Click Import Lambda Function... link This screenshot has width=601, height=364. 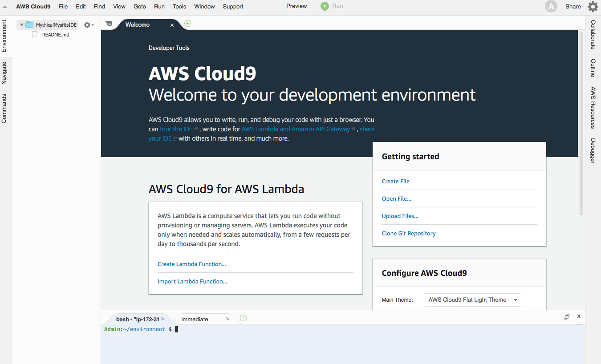192,281
